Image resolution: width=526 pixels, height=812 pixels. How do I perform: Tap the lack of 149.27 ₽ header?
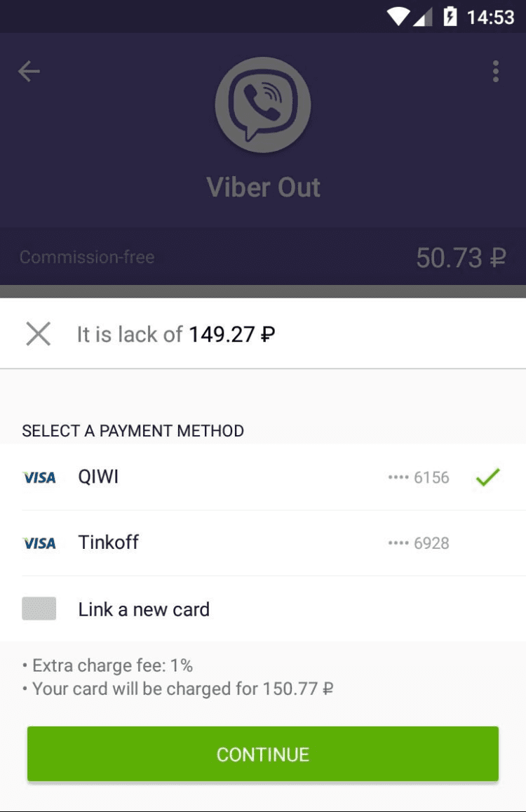[175, 334]
